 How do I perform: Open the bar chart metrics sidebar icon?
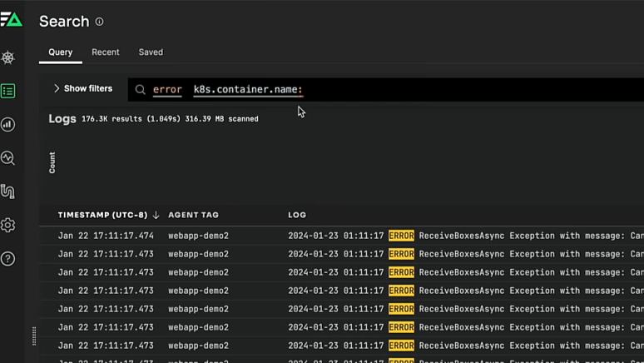(7, 125)
